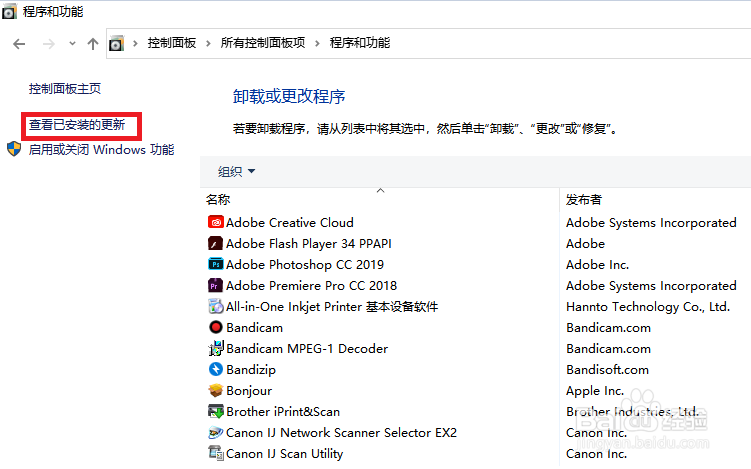Expand the chevron after 控制面板 breadcrumb
The height and width of the screenshot is (469, 751).
click(x=208, y=44)
